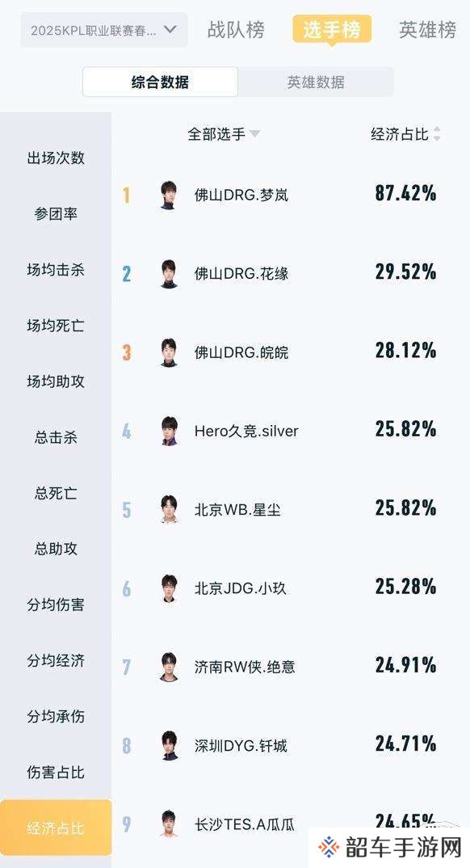Open 佛山DRG.梦岚 player avatar
The height and width of the screenshot is (868, 470).
click(169, 195)
